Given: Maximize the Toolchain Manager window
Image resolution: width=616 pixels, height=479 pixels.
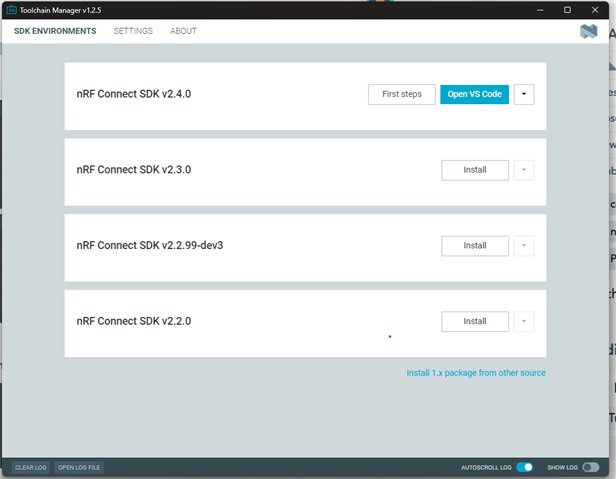Looking at the screenshot, I should (567, 10).
